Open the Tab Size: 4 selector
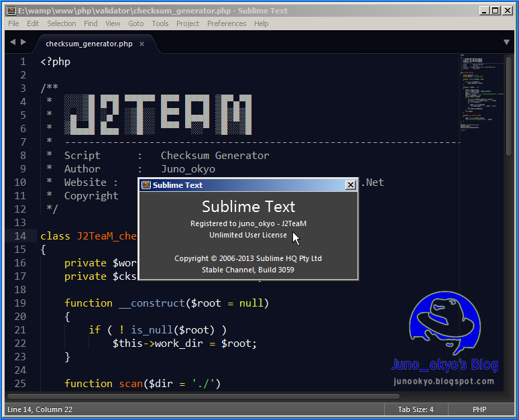Image resolution: width=519 pixels, height=420 pixels. point(415,409)
